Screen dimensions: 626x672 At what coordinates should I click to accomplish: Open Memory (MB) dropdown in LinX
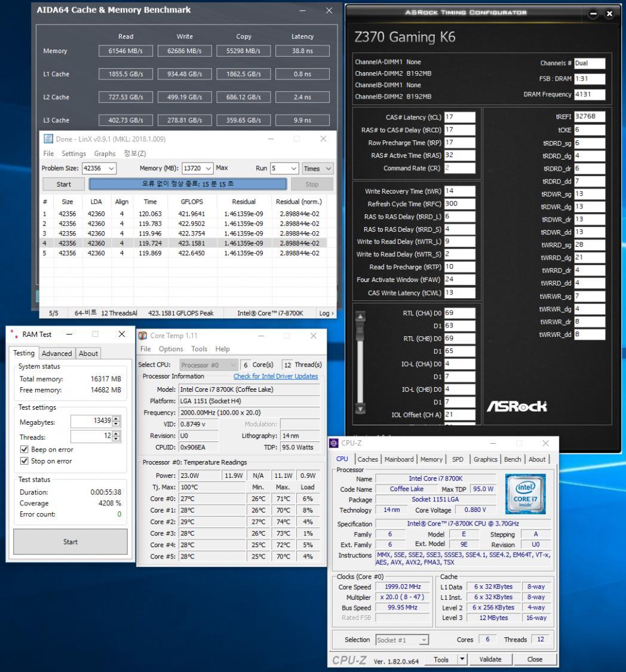coord(208,168)
